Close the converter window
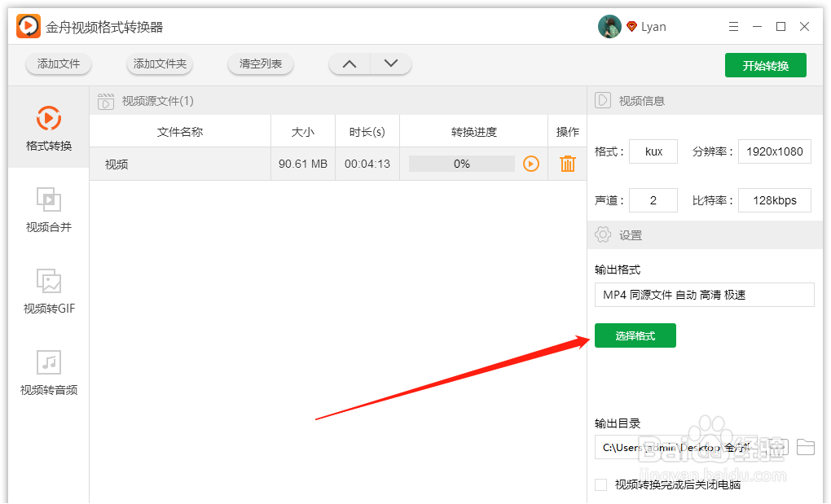 (x=804, y=27)
